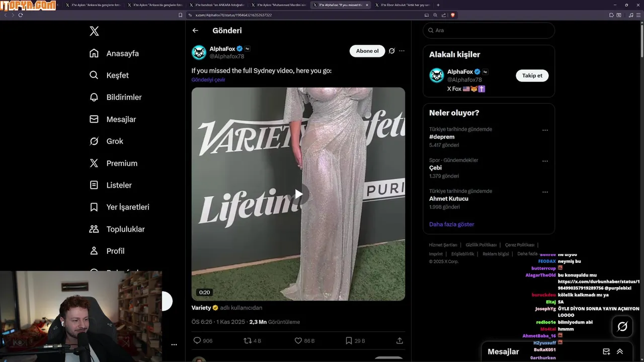Click the repost icon showing 4 B
Screen dimensions: 644x362
tap(248, 340)
